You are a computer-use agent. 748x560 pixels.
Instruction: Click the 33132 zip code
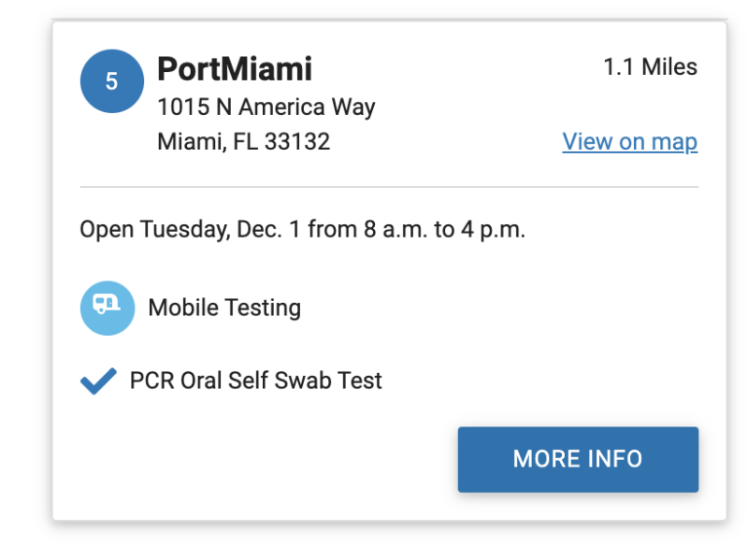click(297, 142)
